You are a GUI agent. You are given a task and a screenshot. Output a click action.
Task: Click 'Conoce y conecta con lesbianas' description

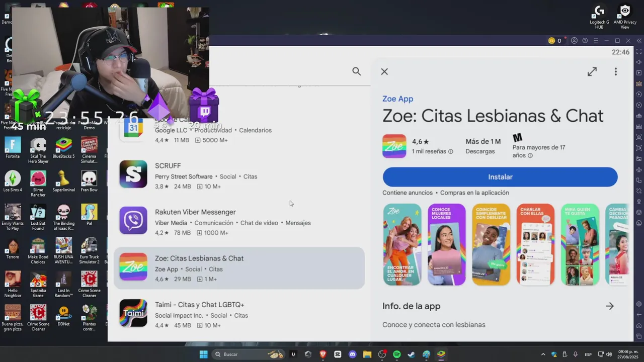[x=434, y=325]
